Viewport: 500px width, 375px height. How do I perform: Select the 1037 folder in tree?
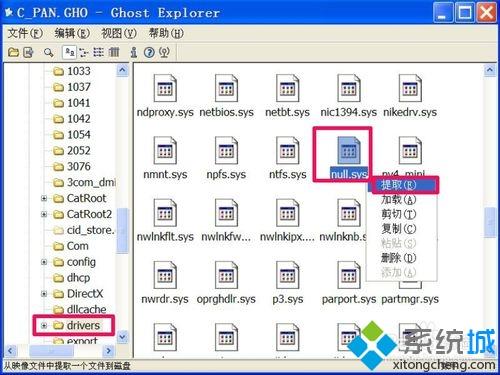coord(72,87)
